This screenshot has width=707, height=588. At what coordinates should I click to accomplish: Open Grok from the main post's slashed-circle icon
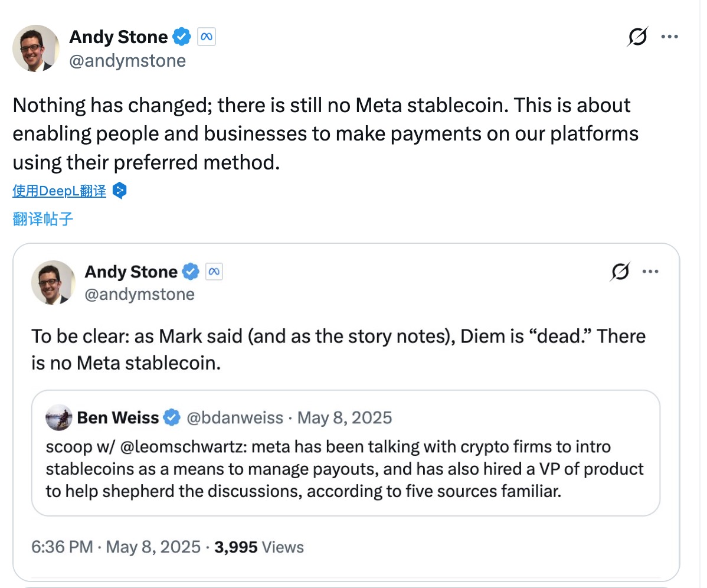tap(637, 37)
